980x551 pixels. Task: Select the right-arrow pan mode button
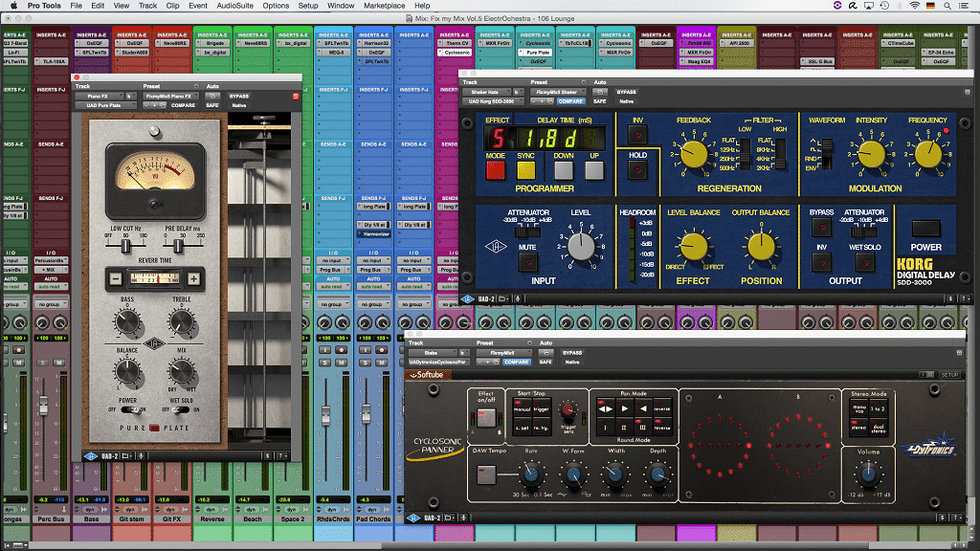coord(624,408)
